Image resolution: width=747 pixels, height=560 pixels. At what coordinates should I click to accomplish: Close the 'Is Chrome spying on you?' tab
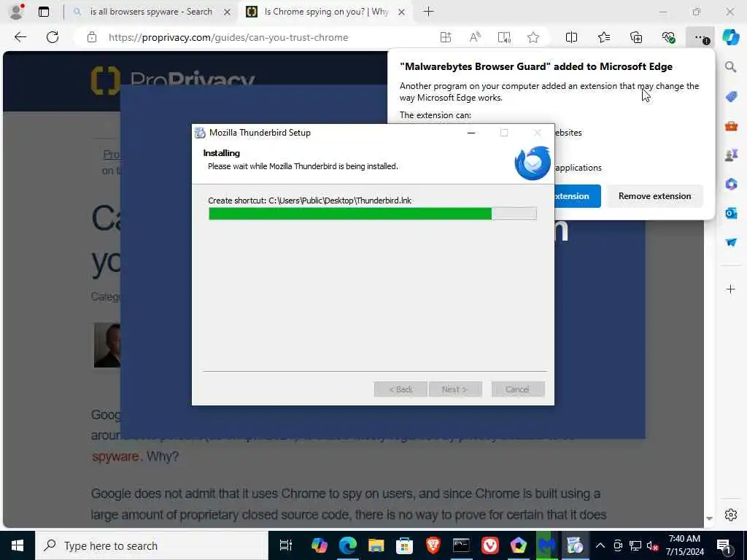coord(402,12)
